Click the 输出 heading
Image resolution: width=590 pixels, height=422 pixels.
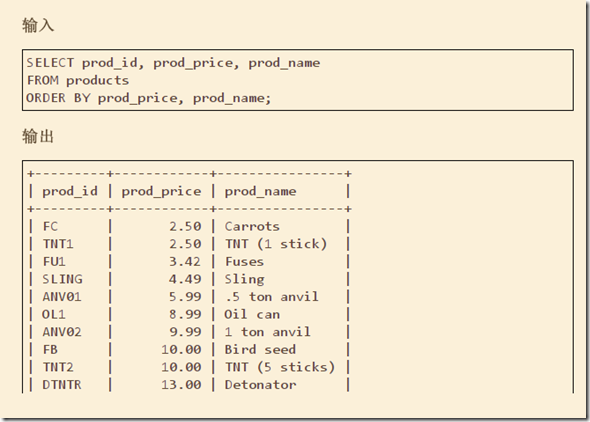(x=38, y=136)
